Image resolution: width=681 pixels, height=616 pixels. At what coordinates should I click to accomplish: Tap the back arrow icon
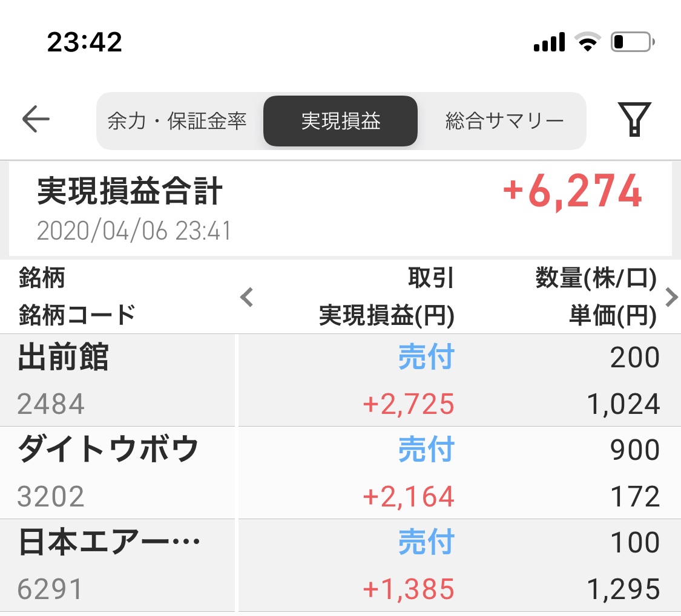tap(36, 119)
